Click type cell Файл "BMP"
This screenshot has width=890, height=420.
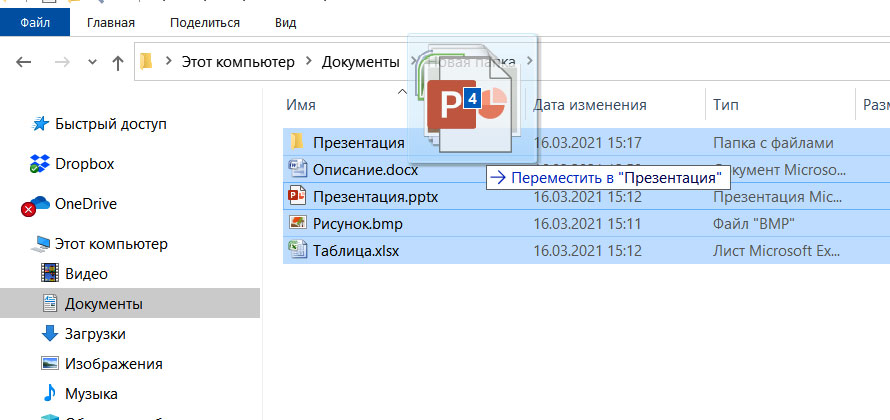(x=754, y=224)
